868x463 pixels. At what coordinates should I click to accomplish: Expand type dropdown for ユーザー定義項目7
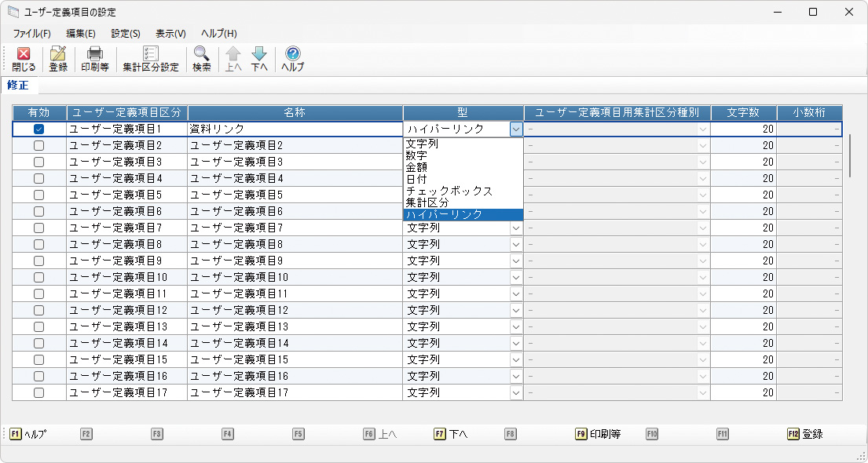pos(516,228)
